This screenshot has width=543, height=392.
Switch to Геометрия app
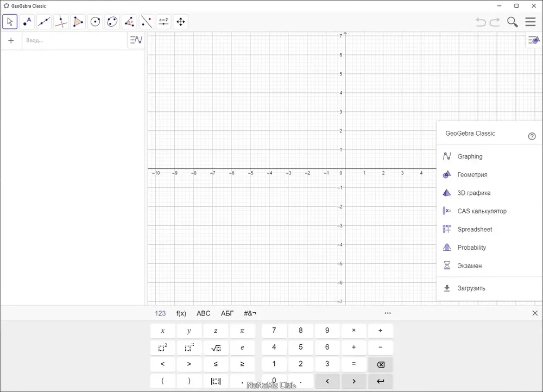[489, 174]
